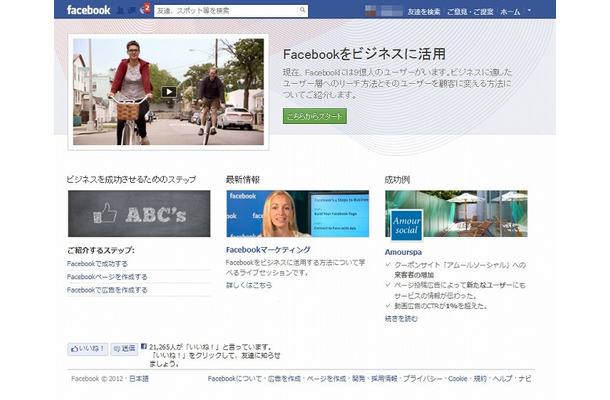Click section title ビジネスを成功させるためのステップ
Image resolution: width=610 pixels, height=400 pixels.
click(131, 179)
